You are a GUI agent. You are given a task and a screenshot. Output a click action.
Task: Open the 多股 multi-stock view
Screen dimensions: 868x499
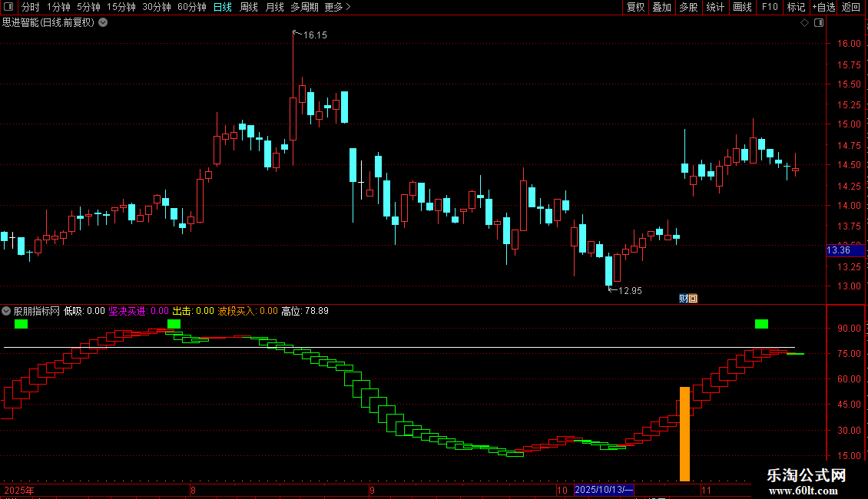688,7
